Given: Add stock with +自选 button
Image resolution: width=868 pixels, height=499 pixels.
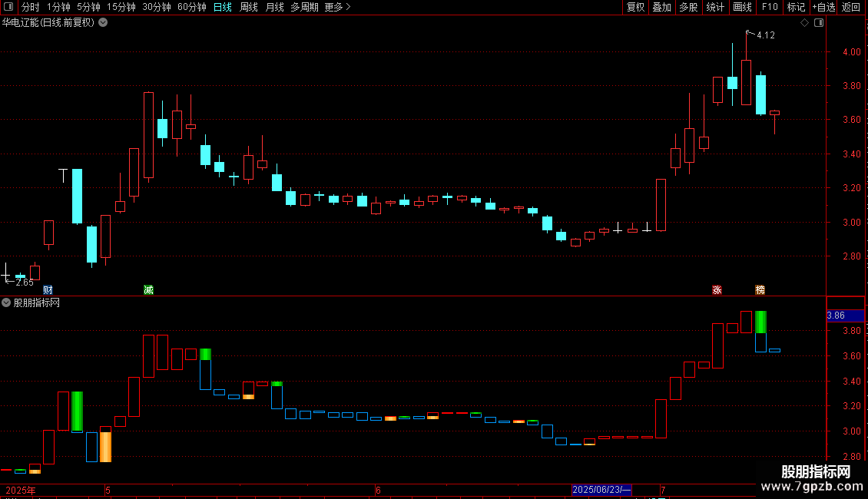Looking at the screenshot, I should point(823,7).
